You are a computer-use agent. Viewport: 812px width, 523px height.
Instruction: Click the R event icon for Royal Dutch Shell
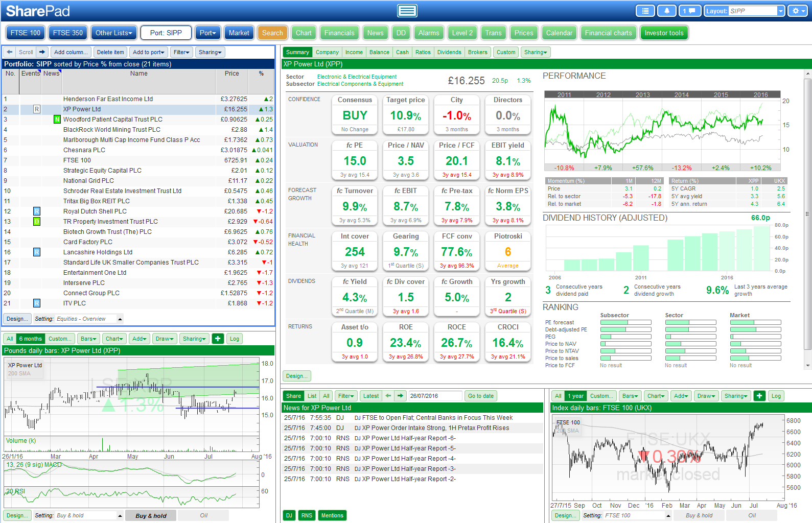[x=37, y=211]
